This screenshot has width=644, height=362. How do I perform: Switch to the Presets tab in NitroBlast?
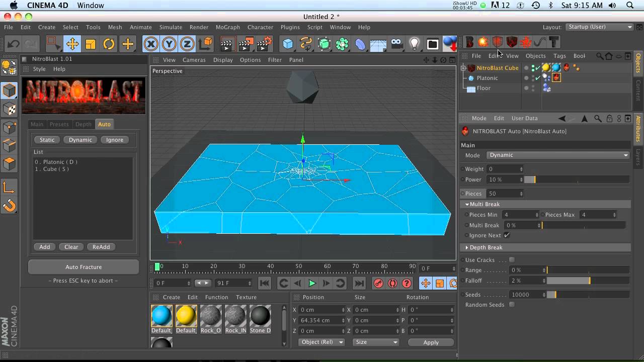pyautogui.click(x=59, y=124)
